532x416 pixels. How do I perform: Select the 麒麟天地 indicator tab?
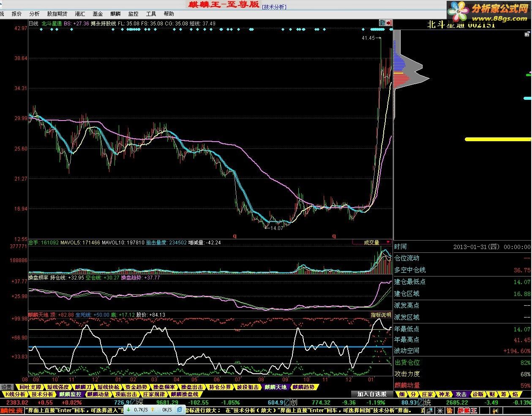coord(276,387)
